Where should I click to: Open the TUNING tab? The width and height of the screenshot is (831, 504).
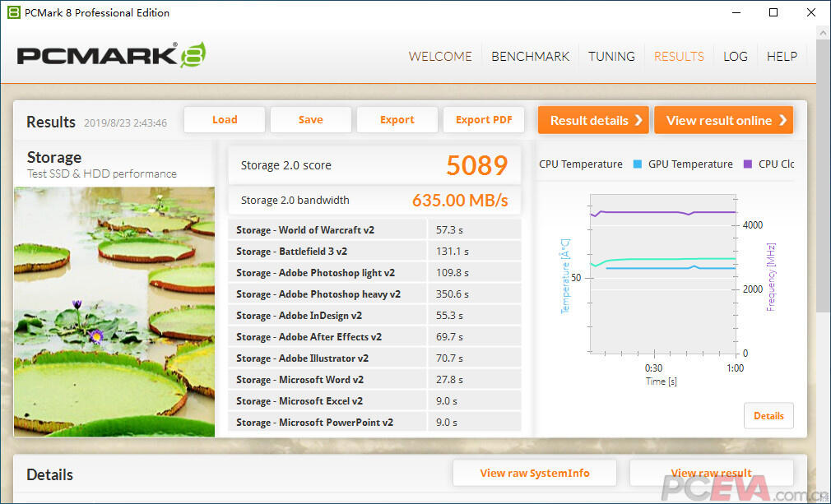611,56
